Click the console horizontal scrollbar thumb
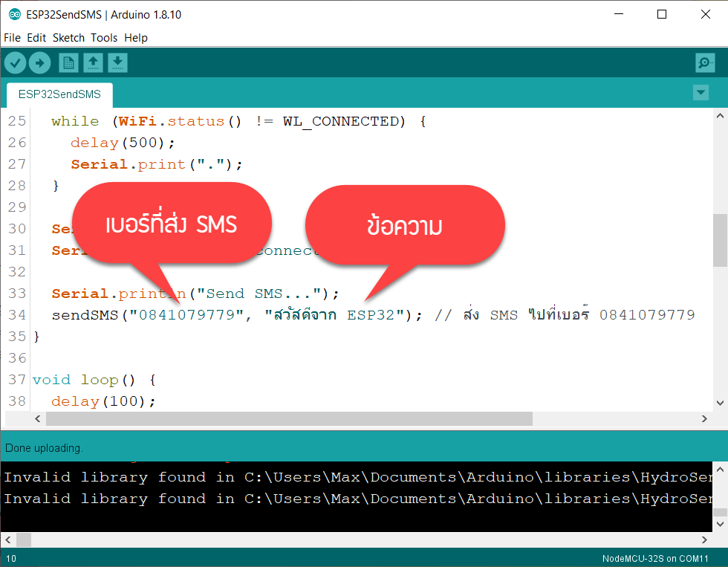728x567 pixels. click(x=24, y=540)
